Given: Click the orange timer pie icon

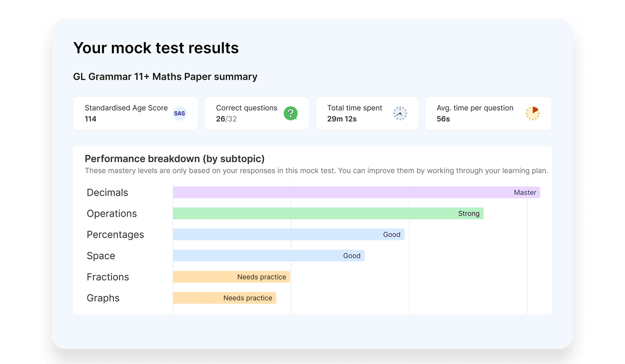Looking at the screenshot, I should [533, 114].
